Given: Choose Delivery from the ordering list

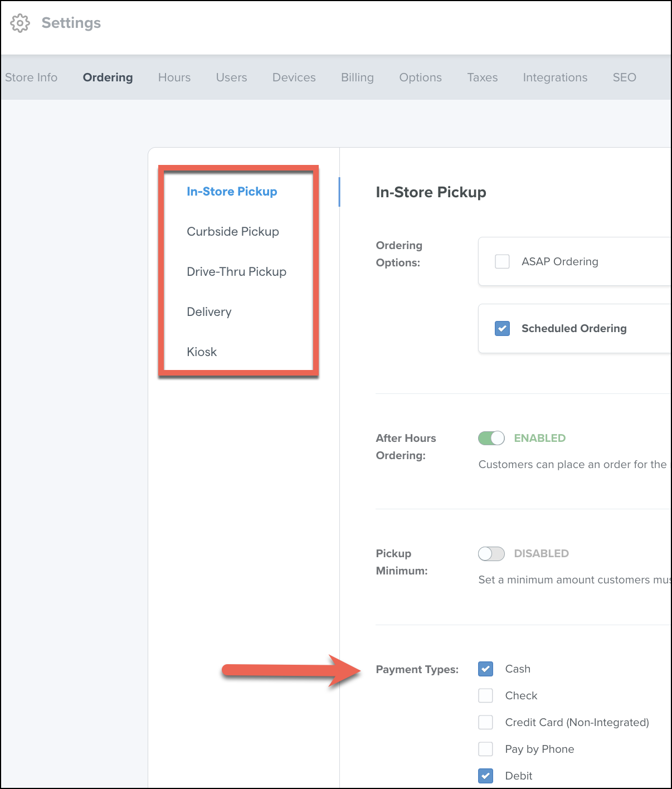Looking at the screenshot, I should pos(209,311).
